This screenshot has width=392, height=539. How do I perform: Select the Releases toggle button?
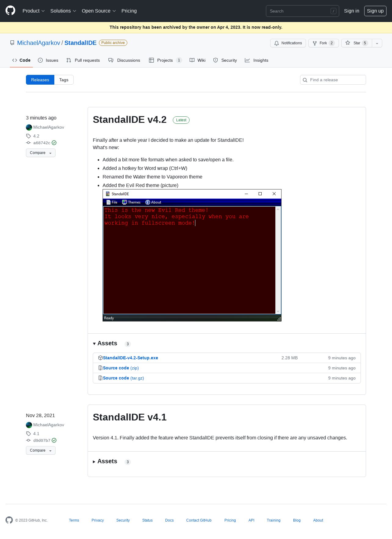[x=40, y=80]
